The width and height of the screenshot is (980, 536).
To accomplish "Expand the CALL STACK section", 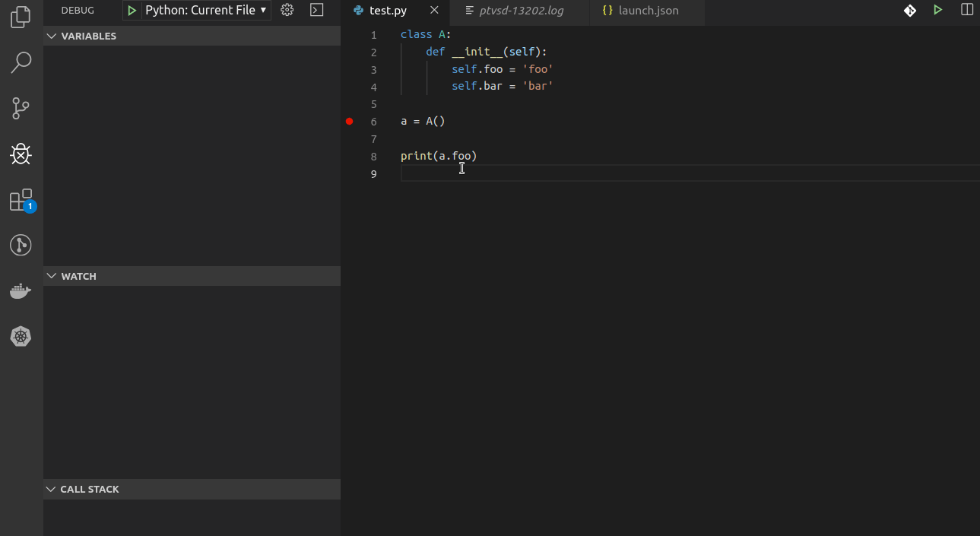I will coord(50,489).
